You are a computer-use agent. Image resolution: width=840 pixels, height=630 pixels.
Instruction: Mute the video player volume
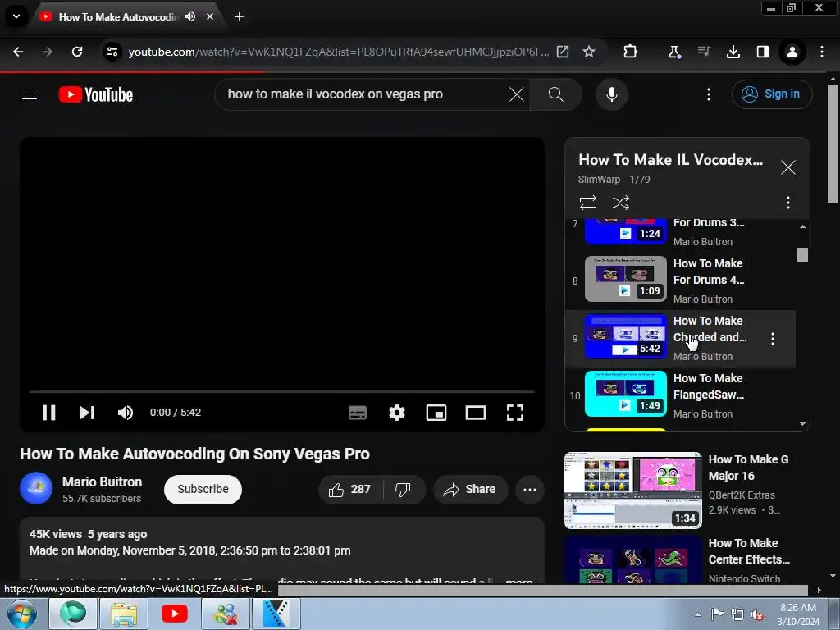[x=125, y=413]
